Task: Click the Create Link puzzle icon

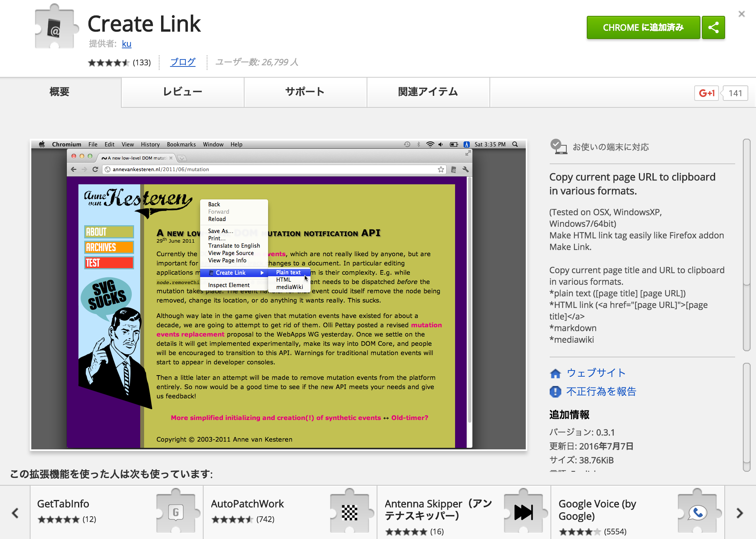Action: point(55,28)
